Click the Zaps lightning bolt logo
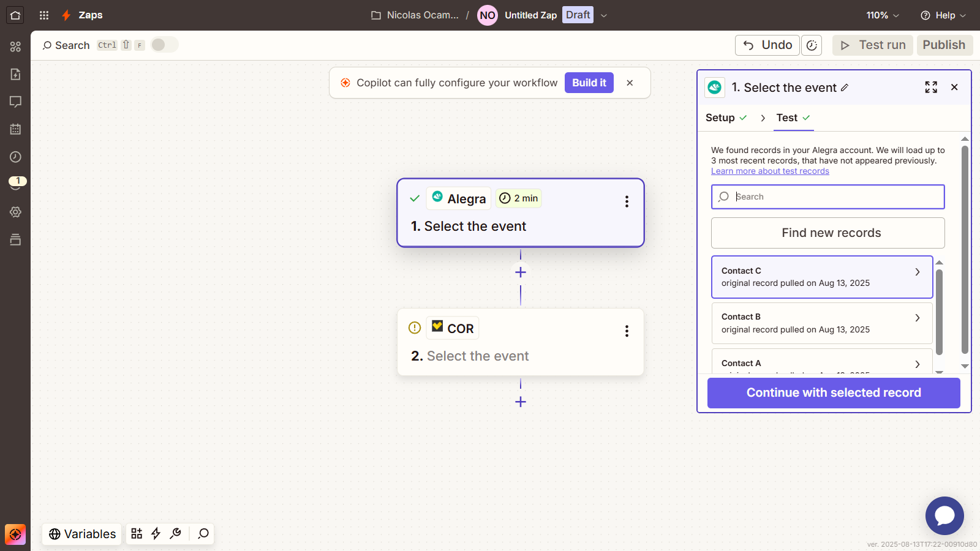Viewport: 980px width, 551px height. coord(66,15)
